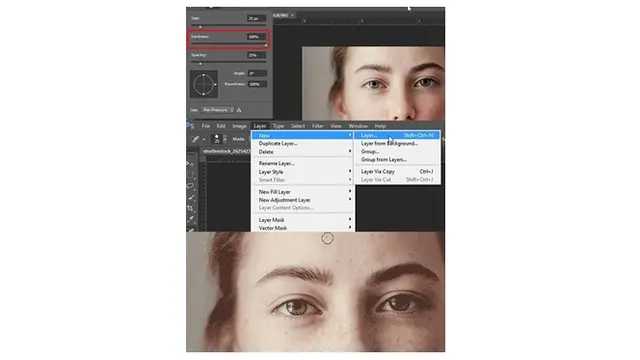Select the Rectangular Marquee tool
The image size is (640, 360).
tap(191, 175)
